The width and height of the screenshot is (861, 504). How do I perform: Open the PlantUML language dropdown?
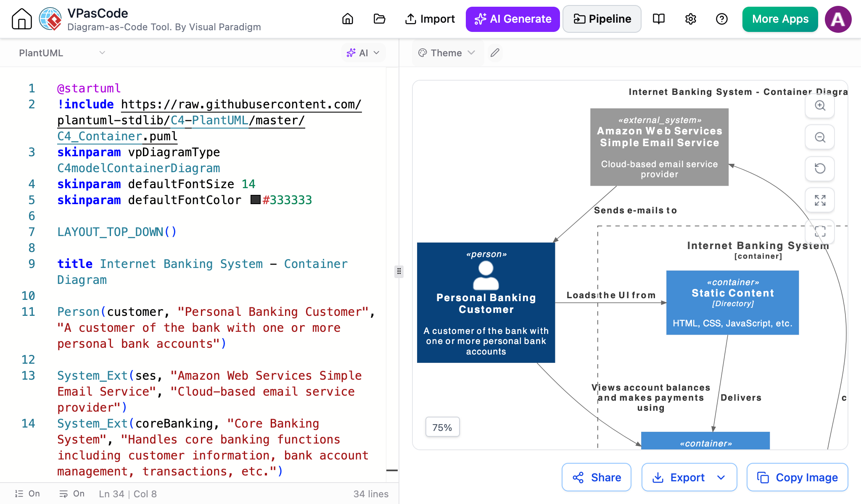point(62,53)
